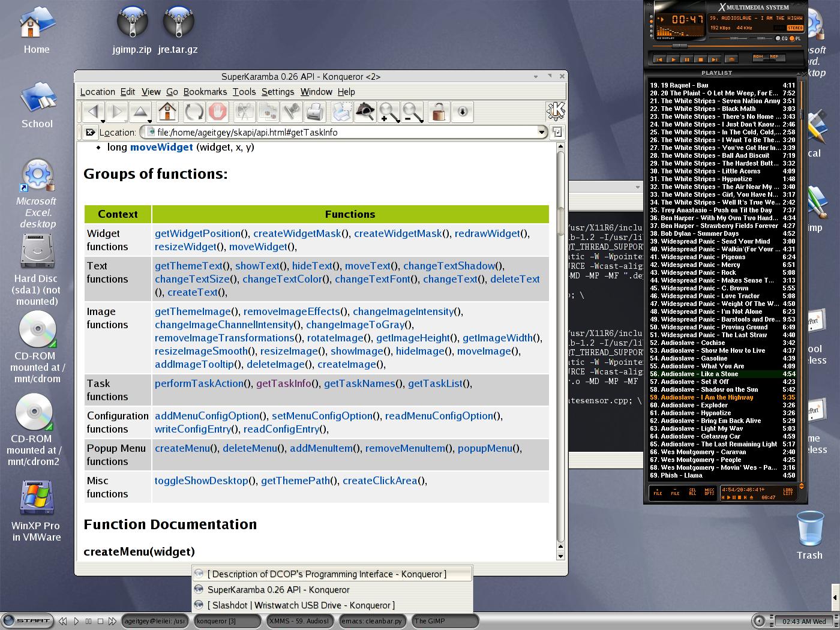The width and height of the screenshot is (840, 630).
Task: Stop playback in XMMS
Action: [700, 59]
